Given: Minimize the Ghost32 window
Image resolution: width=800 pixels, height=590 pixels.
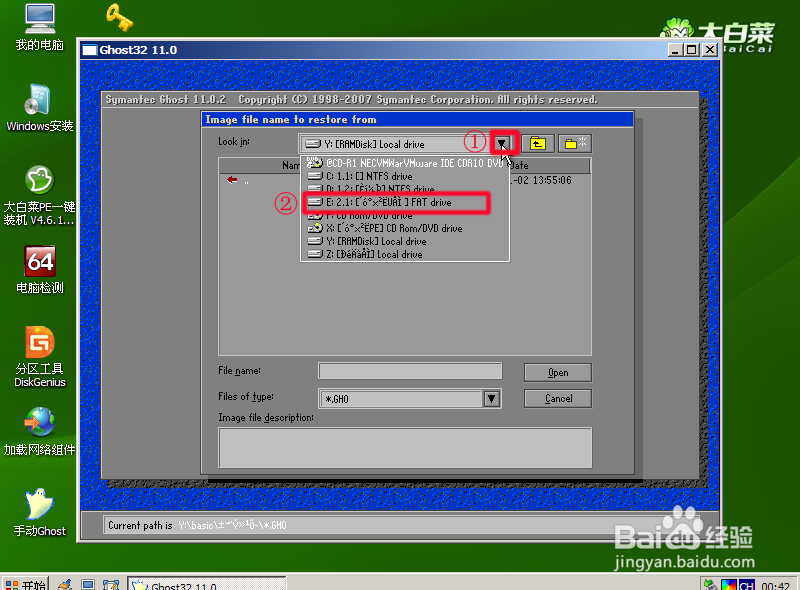Looking at the screenshot, I should point(676,50).
